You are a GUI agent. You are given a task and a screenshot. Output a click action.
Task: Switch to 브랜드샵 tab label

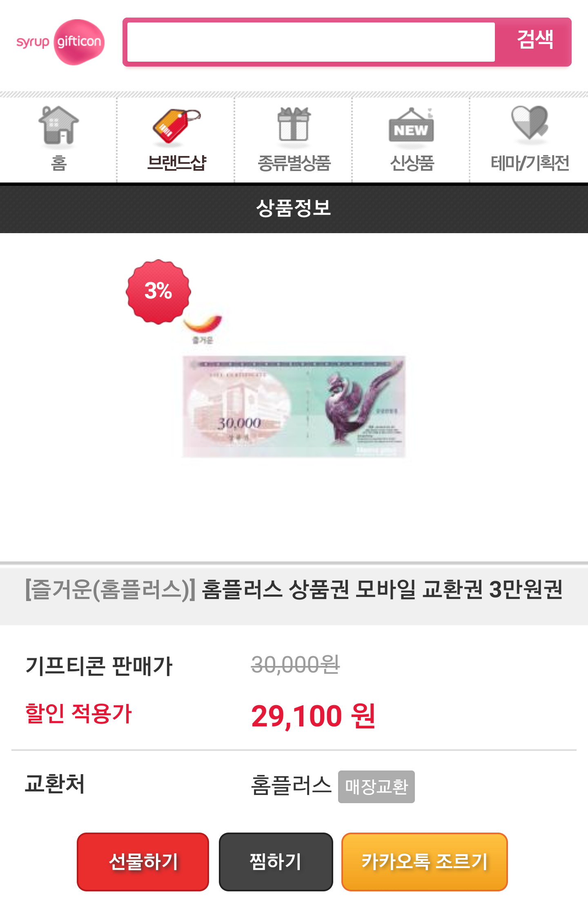point(176,163)
